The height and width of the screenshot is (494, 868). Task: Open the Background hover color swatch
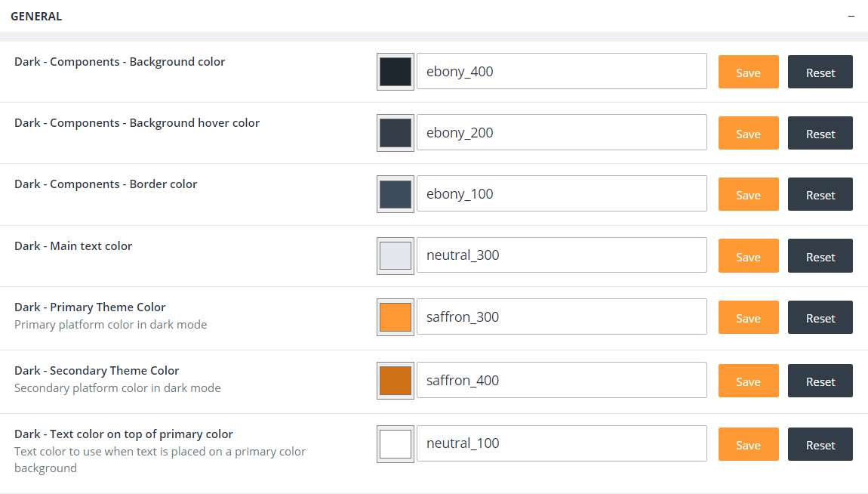coord(396,133)
